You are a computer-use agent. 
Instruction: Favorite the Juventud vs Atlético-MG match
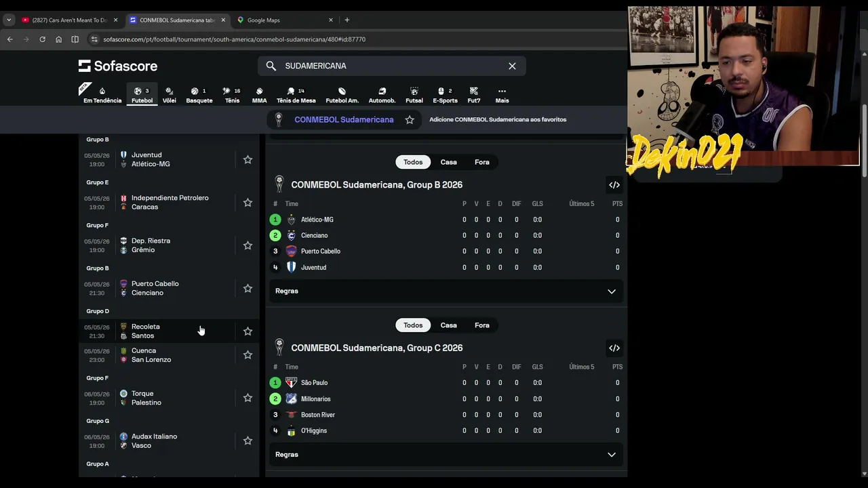[x=248, y=159]
